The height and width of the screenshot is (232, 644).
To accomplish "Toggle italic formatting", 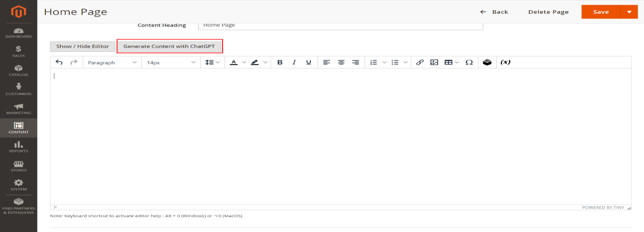I will (294, 62).
